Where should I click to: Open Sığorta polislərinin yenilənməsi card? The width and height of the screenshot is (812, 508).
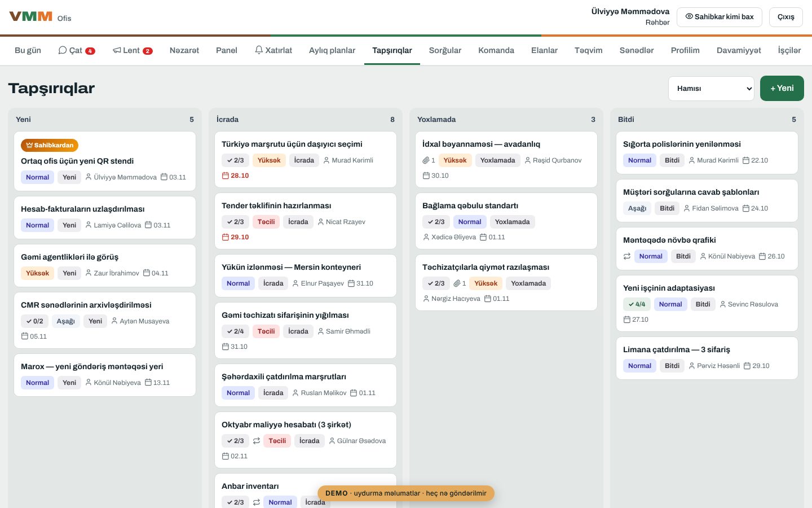coord(707,152)
